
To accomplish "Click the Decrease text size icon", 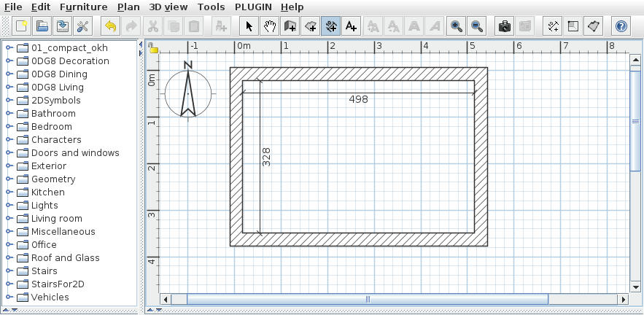I will tap(393, 27).
